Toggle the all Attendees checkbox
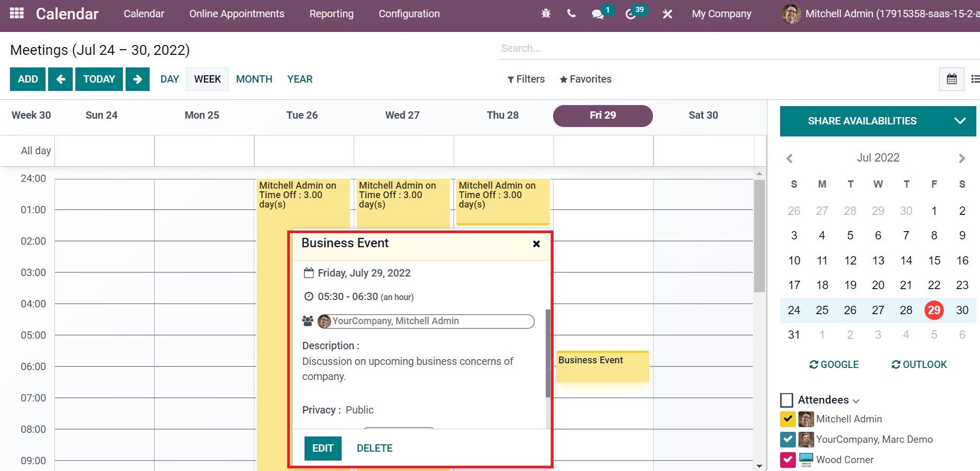This screenshot has height=471, width=980. (x=786, y=400)
